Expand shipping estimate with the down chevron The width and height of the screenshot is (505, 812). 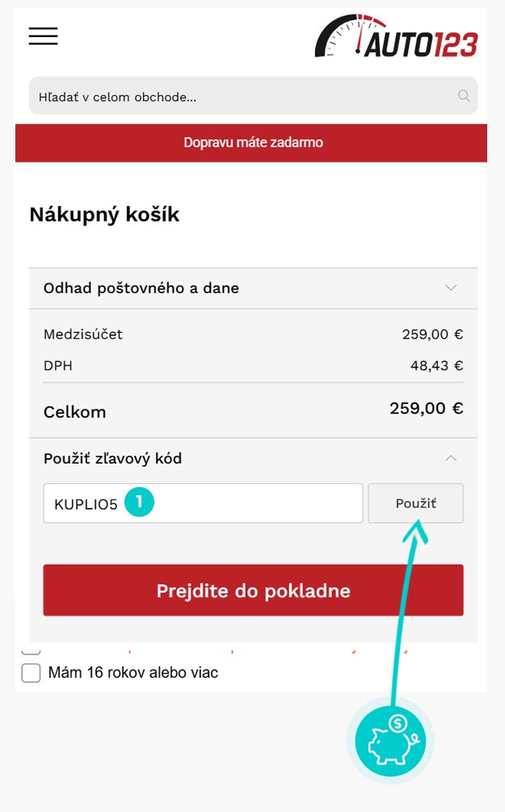451,288
